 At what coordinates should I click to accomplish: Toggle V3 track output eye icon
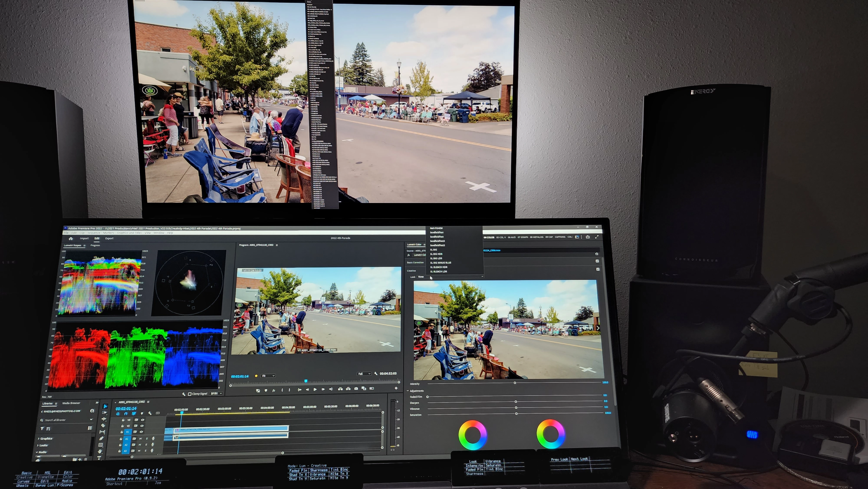pyautogui.click(x=143, y=420)
